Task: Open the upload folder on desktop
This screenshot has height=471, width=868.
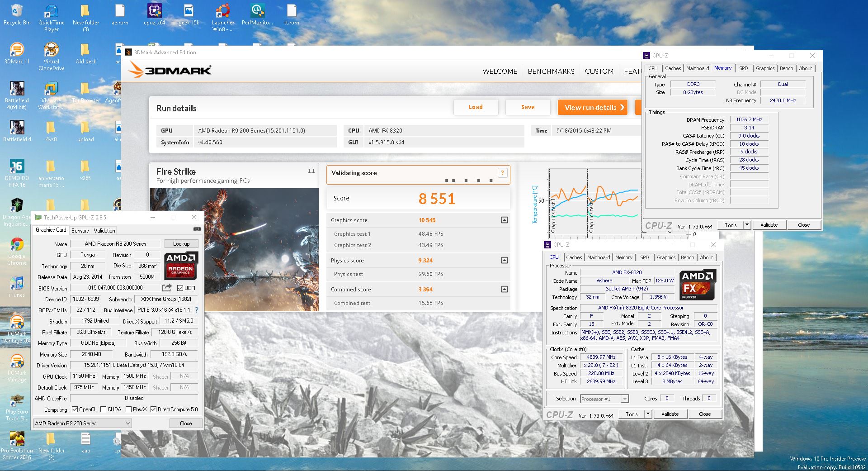Action: (85, 131)
